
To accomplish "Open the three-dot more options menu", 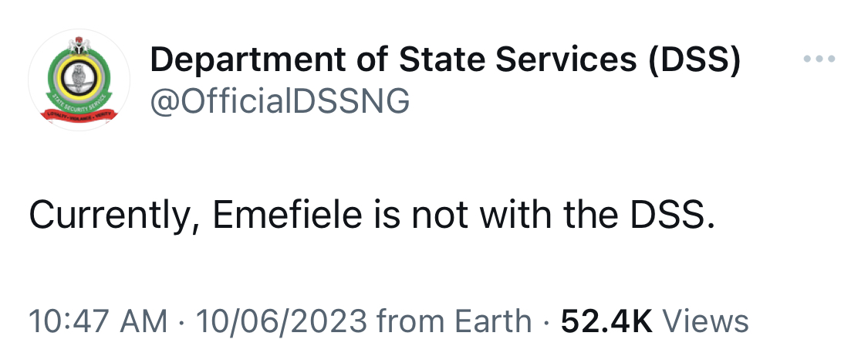I will tap(819, 58).
